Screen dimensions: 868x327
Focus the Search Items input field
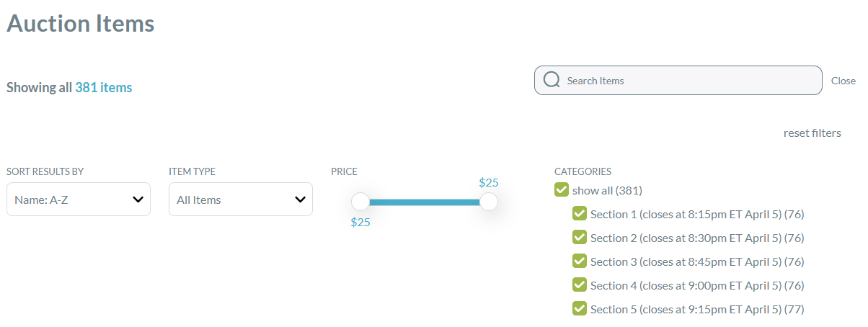(x=678, y=81)
